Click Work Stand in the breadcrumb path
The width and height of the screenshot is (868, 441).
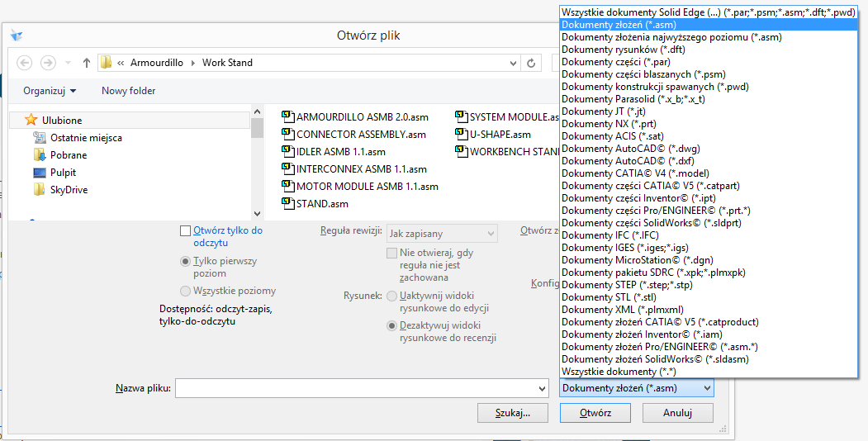(x=227, y=63)
